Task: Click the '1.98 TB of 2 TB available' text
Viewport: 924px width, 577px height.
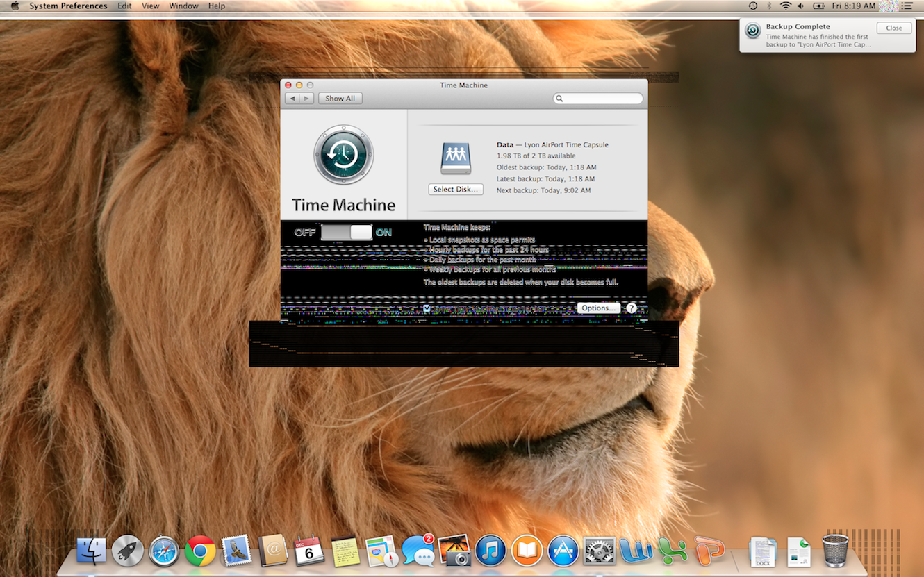Action: [536, 156]
